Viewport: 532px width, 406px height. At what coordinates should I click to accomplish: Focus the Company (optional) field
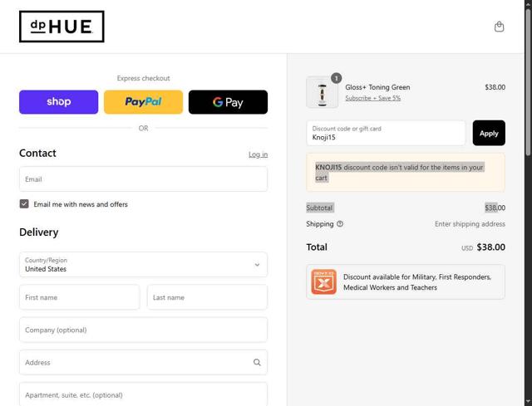click(x=143, y=330)
